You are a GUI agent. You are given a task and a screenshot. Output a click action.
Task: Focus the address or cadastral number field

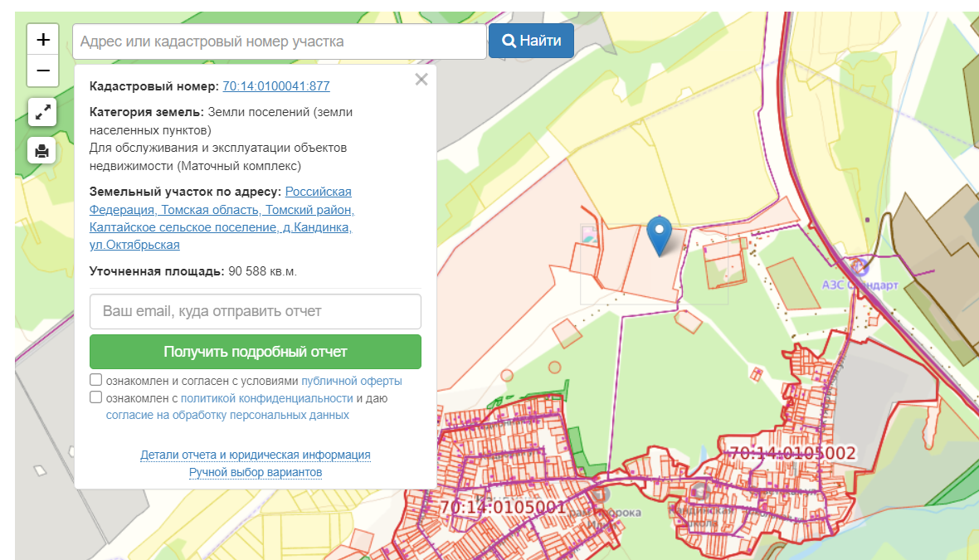[x=279, y=41]
